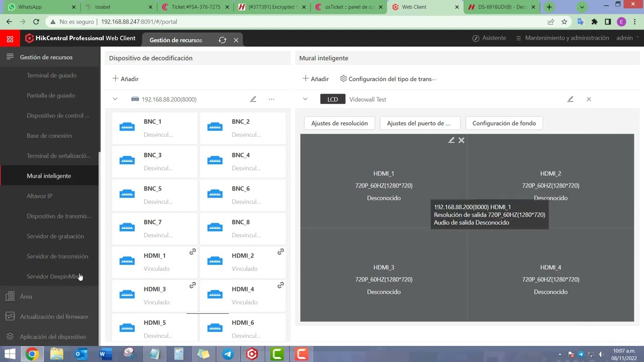The height and width of the screenshot is (362, 644).
Task: Select the HDMI_2 videowall cell
Action: tap(550, 181)
